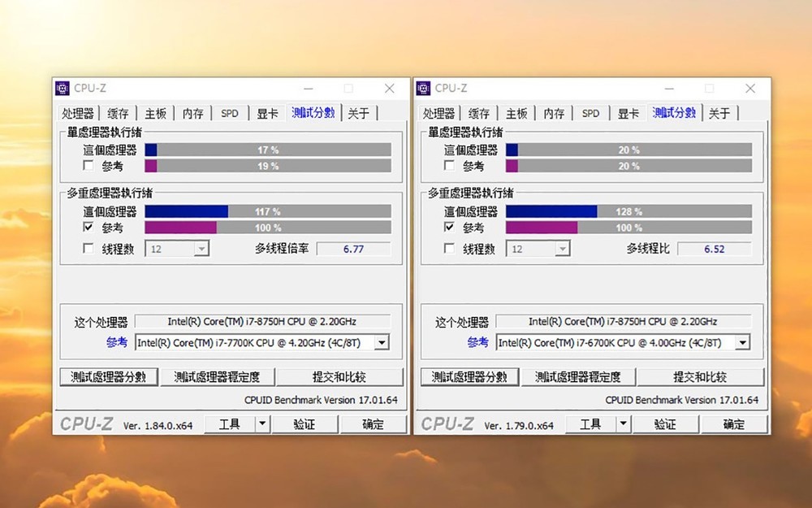Click left window processor name field i7-8750H
The image size is (812, 508).
pos(262,321)
